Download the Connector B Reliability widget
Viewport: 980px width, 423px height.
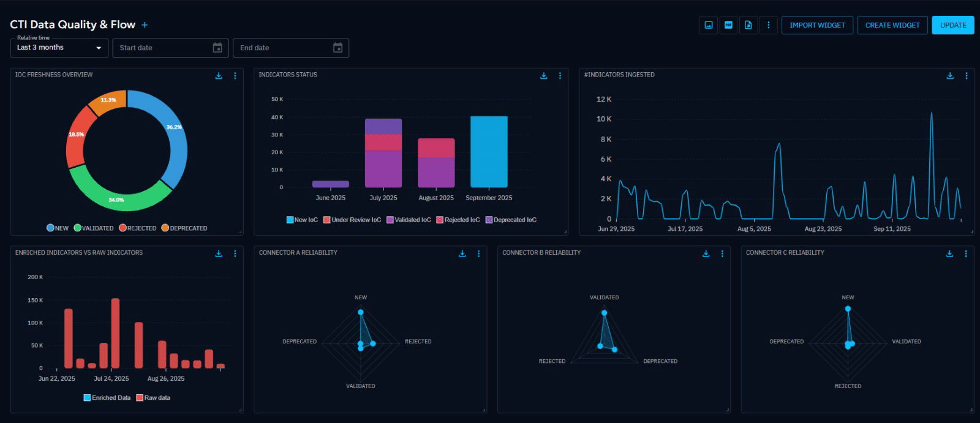click(x=706, y=253)
